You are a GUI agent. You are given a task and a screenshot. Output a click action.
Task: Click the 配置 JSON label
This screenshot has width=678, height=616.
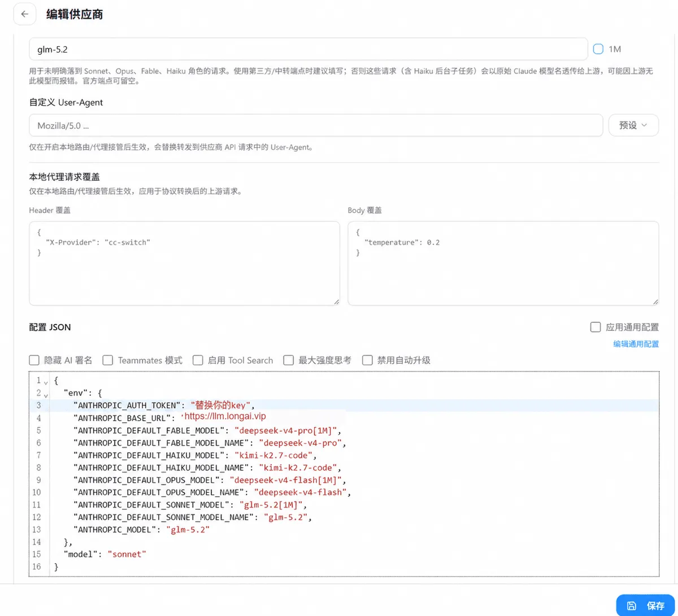pyautogui.click(x=50, y=327)
